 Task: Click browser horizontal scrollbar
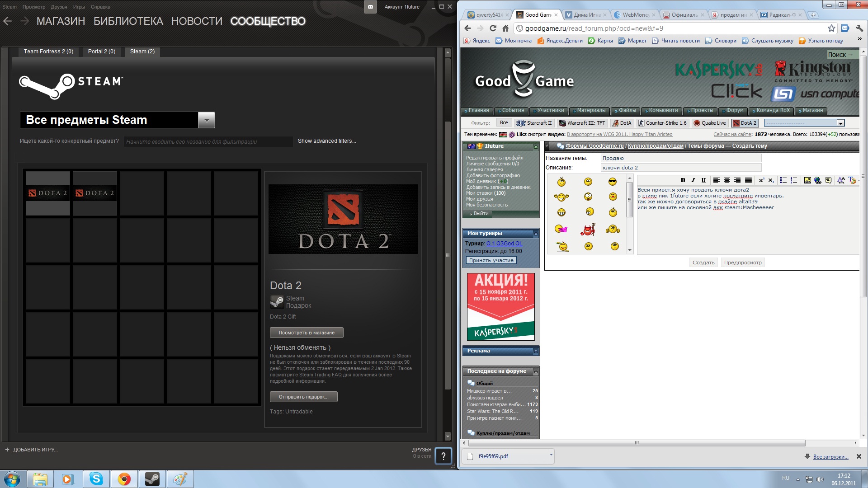tap(637, 443)
